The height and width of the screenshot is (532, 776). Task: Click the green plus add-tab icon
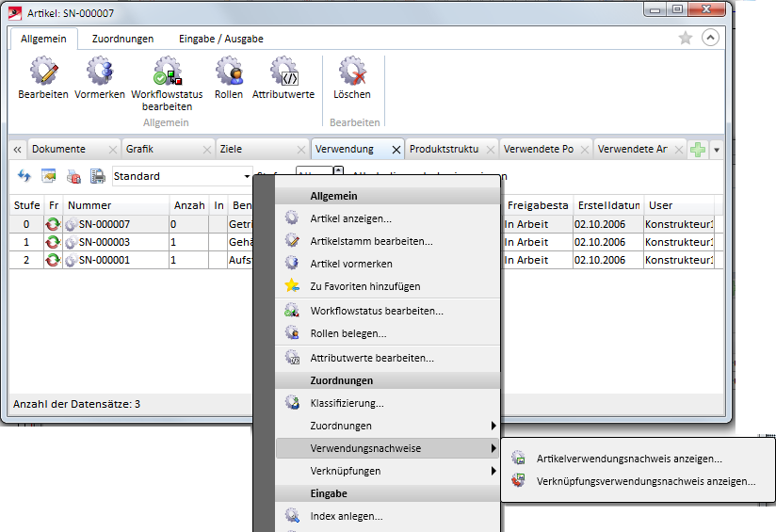(697, 150)
